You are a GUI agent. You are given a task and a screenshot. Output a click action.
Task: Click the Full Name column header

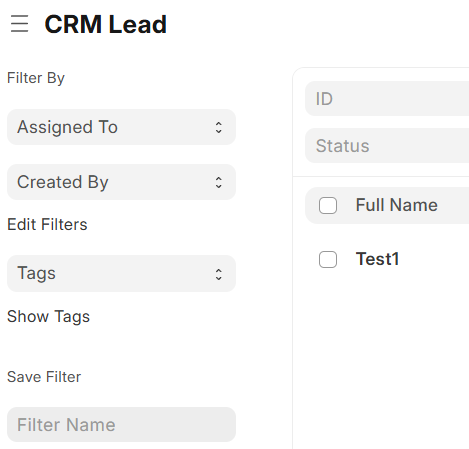coord(397,205)
